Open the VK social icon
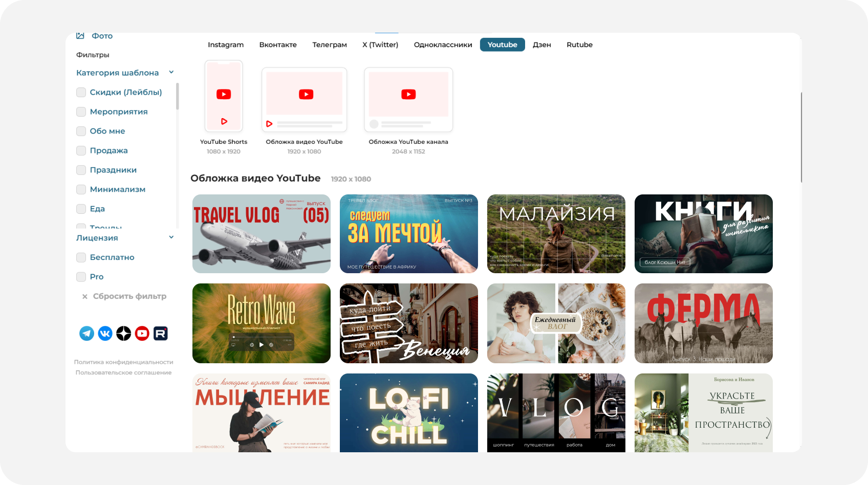 [105, 334]
